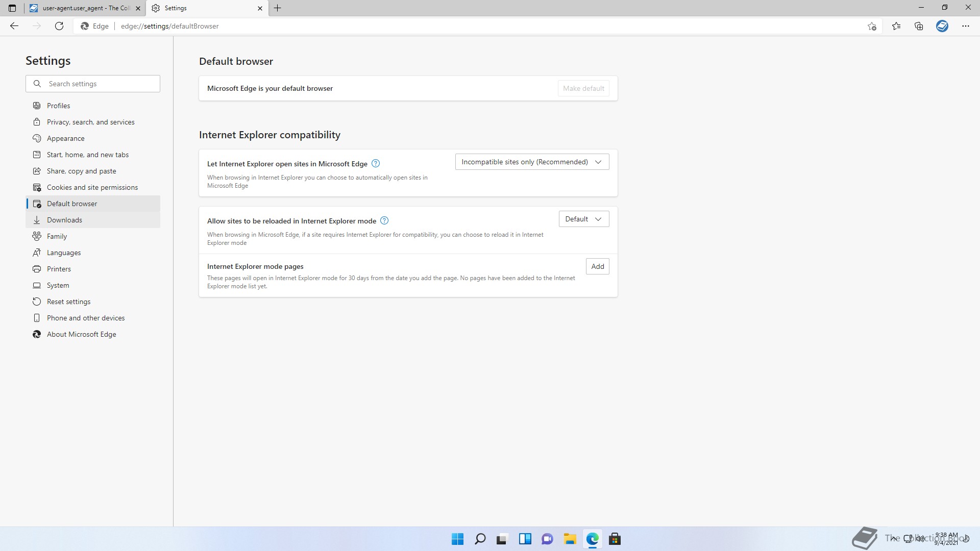Open Privacy, search, and services section

pyautogui.click(x=93, y=122)
